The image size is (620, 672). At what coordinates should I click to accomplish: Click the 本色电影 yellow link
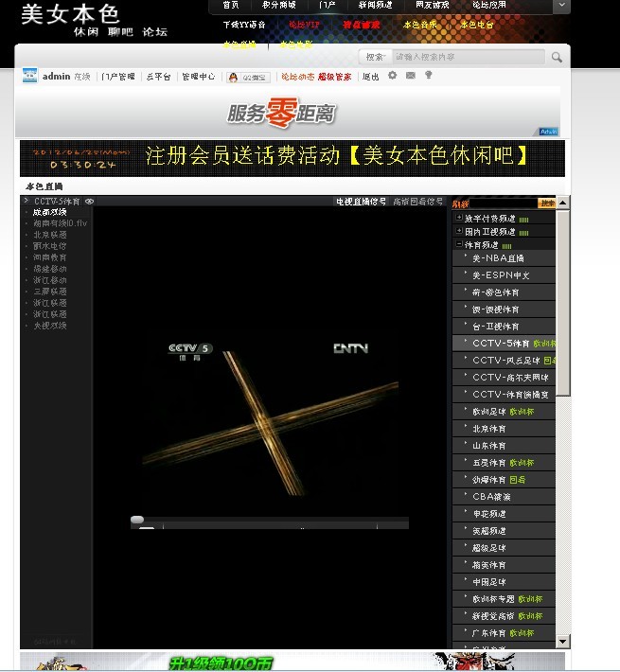pyautogui.click(x=296, y=44)
